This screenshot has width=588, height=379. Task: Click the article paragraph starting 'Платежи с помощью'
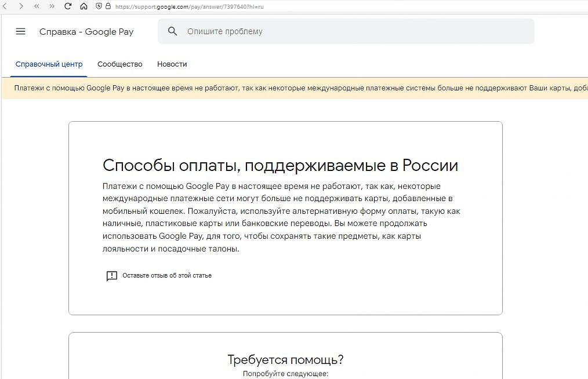click(281, 217)
